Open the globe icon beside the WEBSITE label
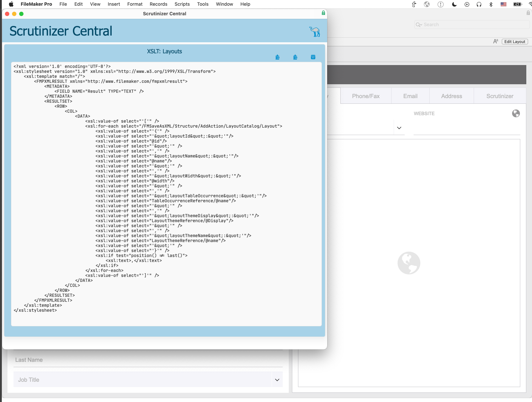Image resolution: width=532 pixels, height=402 pixels. (x=516, y=113)
